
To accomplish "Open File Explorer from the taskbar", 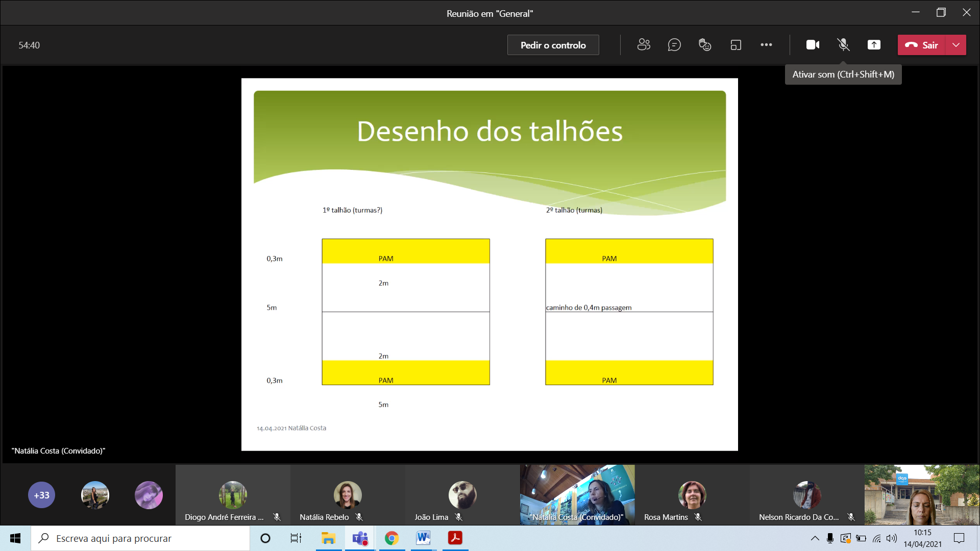I will pyautogui.click(x=328, y=538).
